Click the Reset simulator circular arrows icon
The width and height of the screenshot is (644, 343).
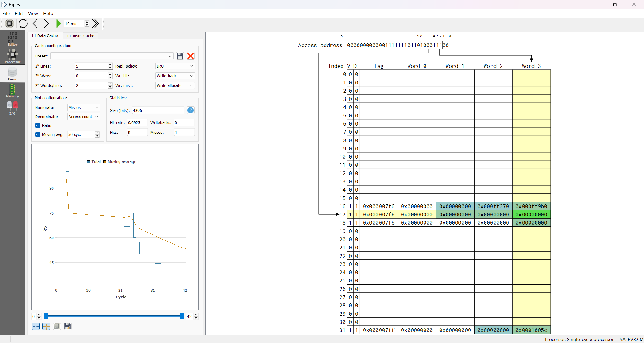click(23, 24)
